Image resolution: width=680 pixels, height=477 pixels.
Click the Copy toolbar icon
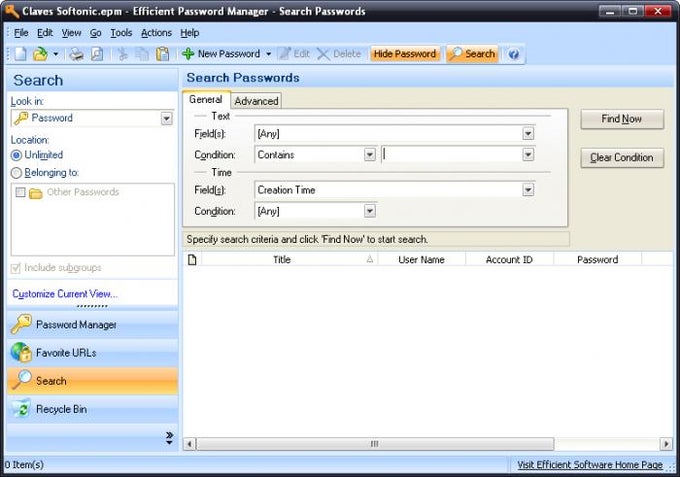142,54
